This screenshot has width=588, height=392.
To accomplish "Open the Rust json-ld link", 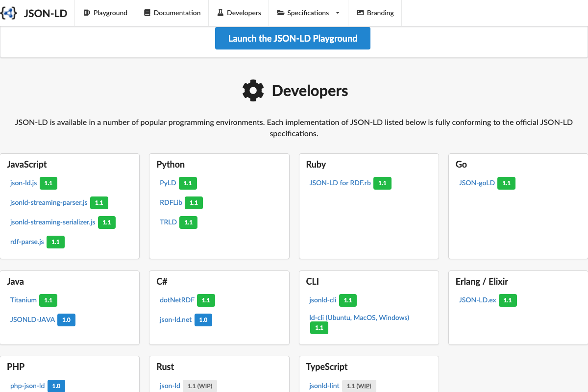I will (170, 386).
